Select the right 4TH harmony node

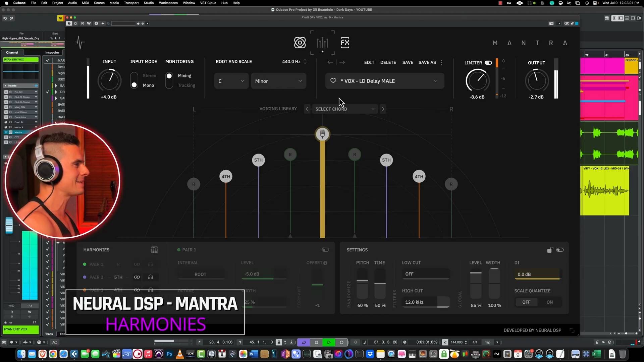coord(419,177)
